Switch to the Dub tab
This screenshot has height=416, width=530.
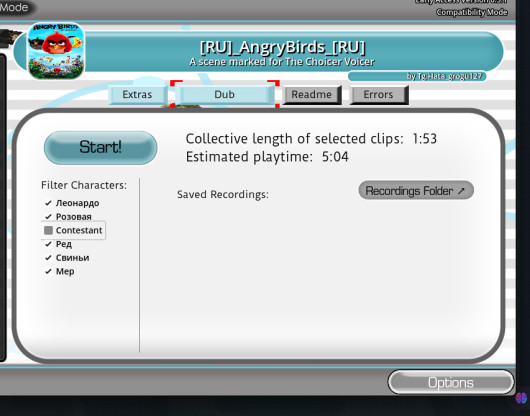tap(224, 95)
